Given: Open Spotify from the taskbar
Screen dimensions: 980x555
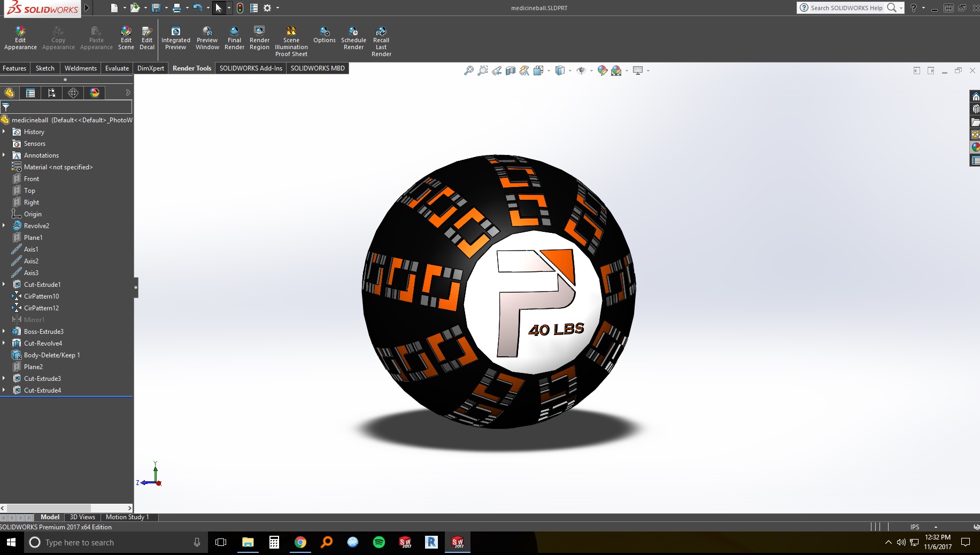Looking at the screenshot, I should [379, 543].
